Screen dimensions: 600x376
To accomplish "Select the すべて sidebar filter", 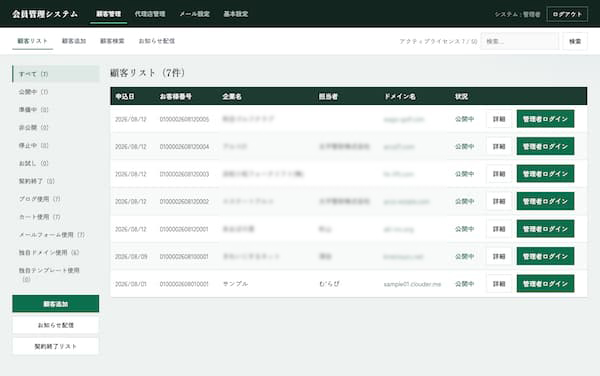I will click(x=56, y=74).
